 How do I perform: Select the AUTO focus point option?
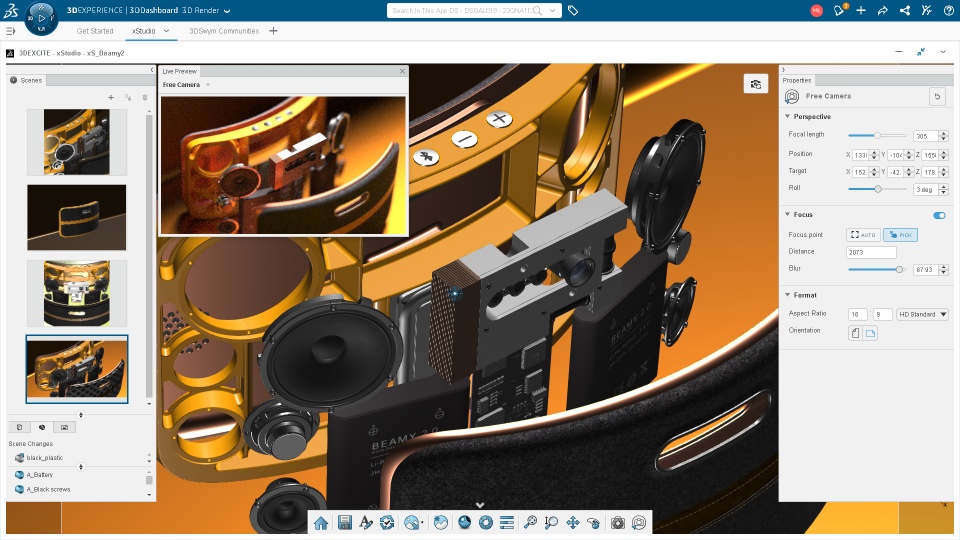tap(863, 234)
